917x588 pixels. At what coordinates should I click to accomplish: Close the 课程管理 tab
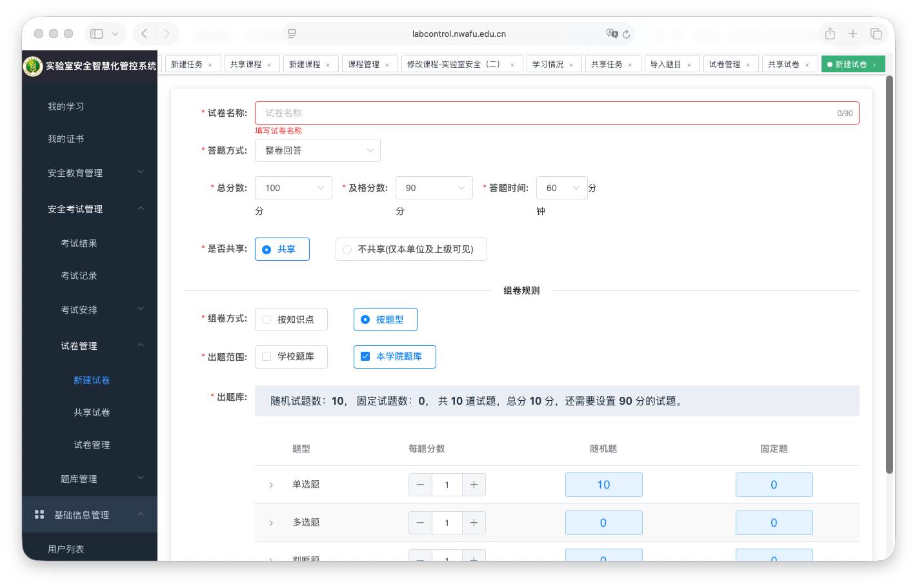coord(387,65)
